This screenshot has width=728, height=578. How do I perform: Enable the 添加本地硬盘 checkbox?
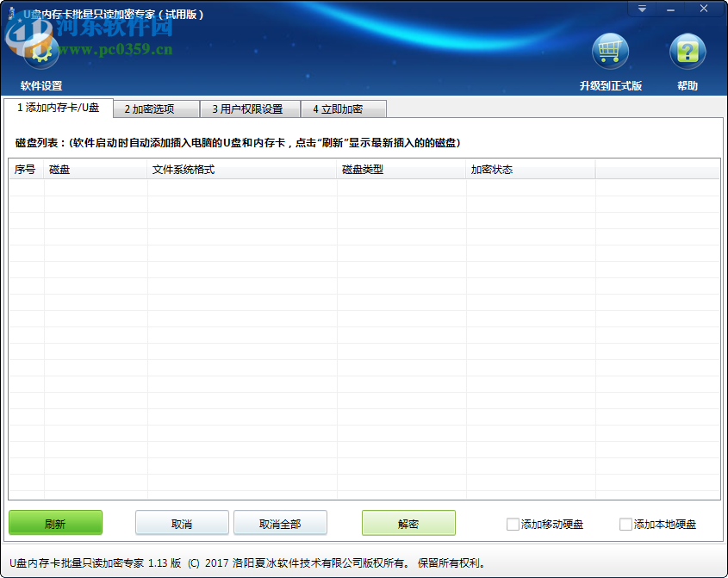(624, 523)
